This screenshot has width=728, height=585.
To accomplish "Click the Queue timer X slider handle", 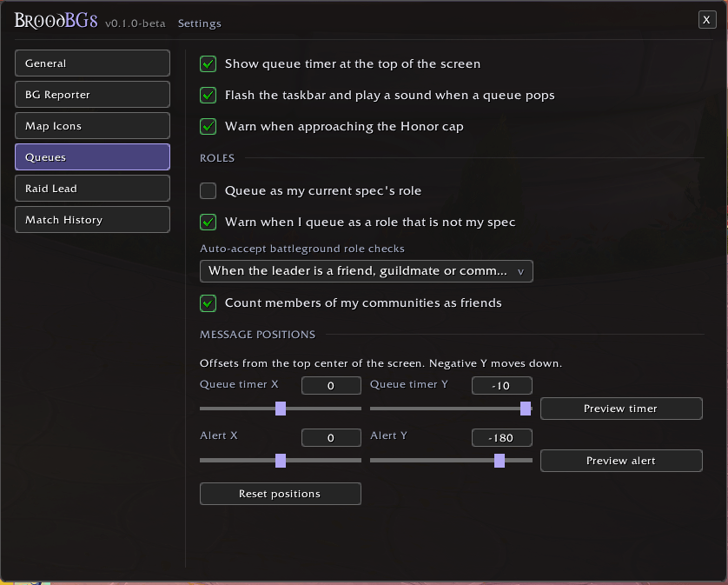I will tap(281, 409).
